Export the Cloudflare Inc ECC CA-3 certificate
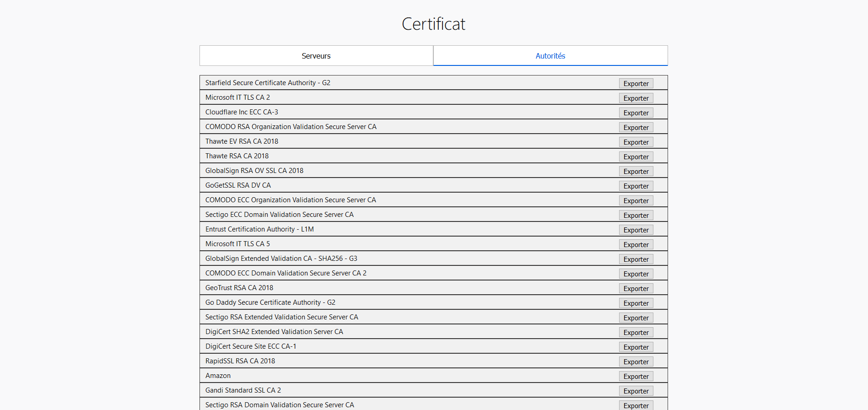The width and height of the screenshot is (868, 410). (x=636, y=113)
